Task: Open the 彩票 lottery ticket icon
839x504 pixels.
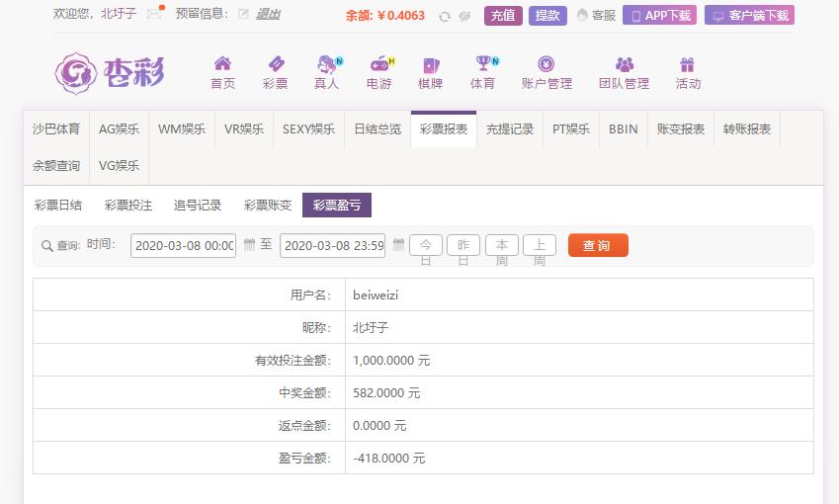Action: coord(276,63)
